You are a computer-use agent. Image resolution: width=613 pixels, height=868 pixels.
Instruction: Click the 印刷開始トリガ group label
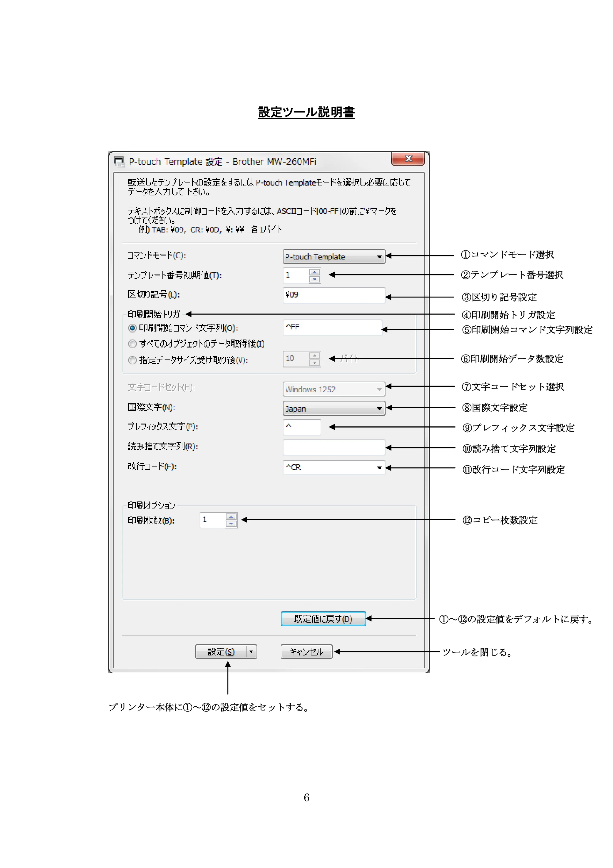[153, 314]
